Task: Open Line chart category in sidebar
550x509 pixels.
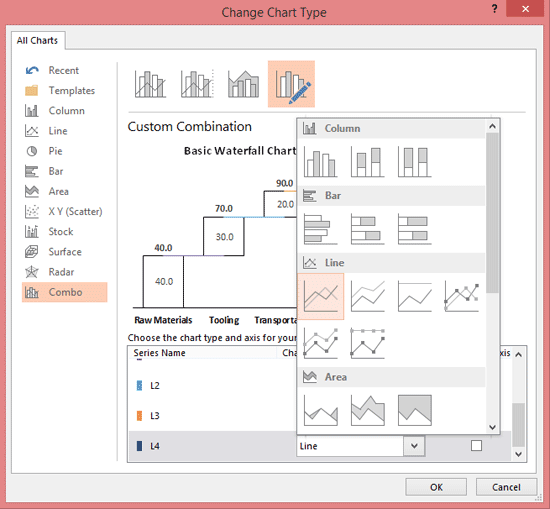Action: click(x=65, y=131)
